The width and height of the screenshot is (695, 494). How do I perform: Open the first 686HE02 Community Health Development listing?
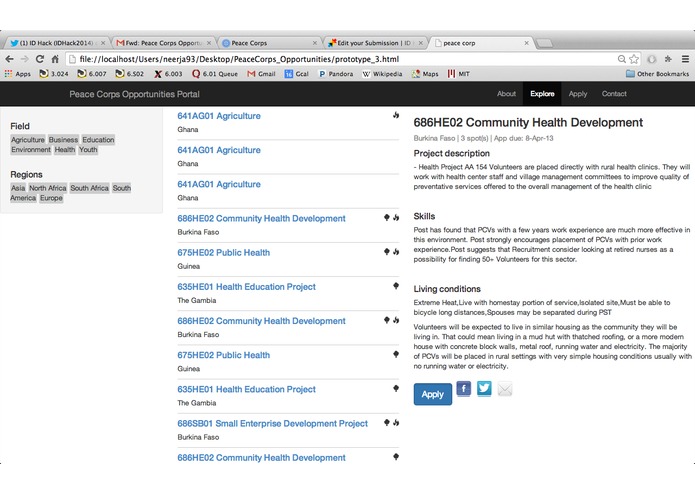click(261, 218)
